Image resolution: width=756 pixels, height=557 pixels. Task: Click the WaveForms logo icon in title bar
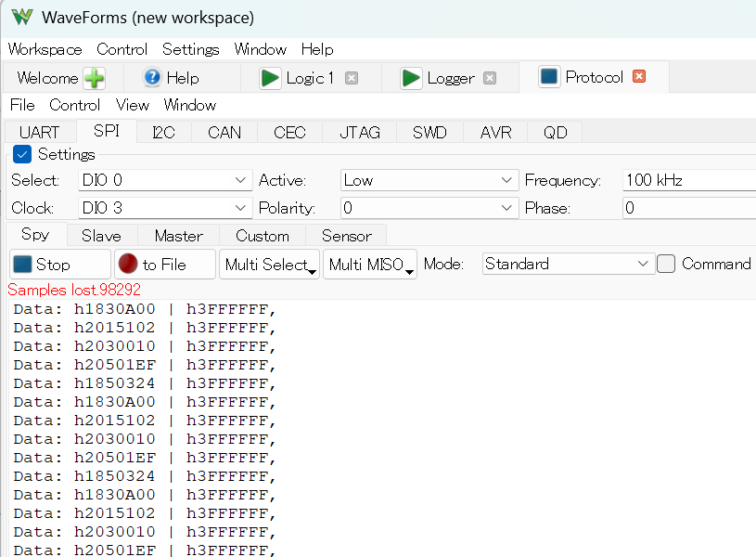22,17
